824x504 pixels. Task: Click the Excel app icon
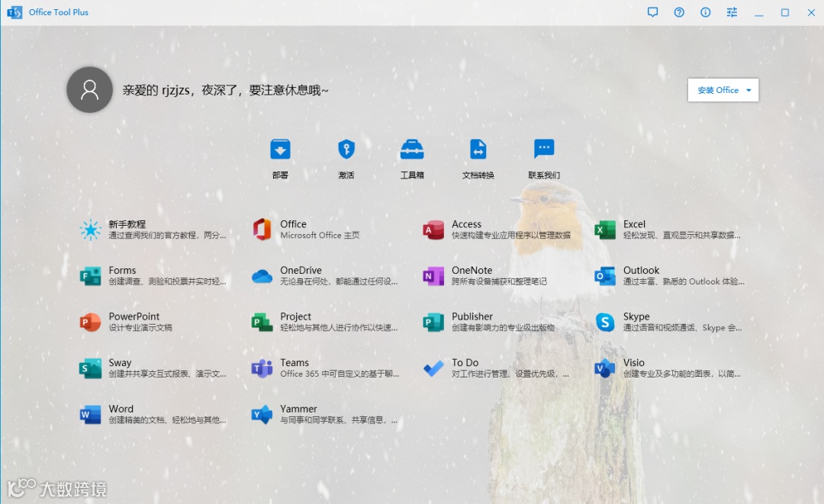605,230
